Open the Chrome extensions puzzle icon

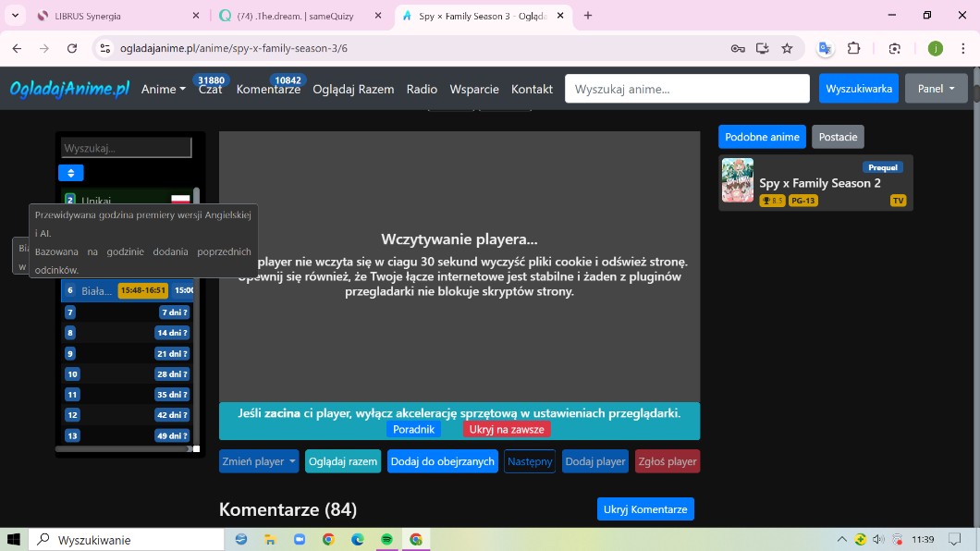point(853,48)
